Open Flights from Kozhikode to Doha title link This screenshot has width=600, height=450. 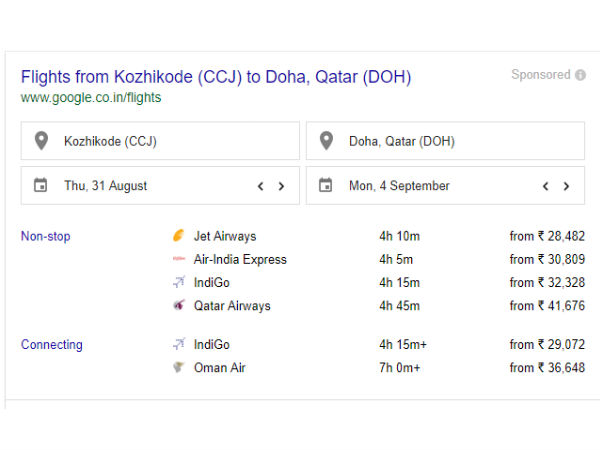coord(215,77)
